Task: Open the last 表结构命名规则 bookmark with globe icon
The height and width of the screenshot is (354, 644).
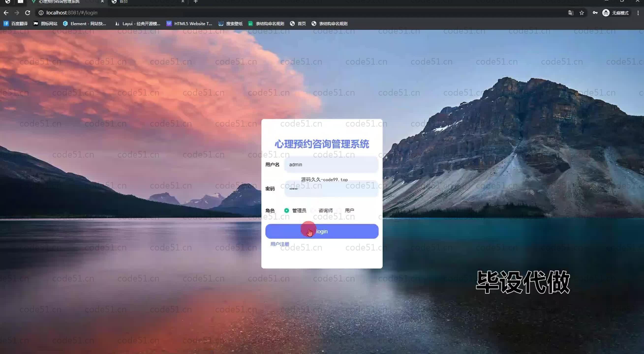Action: pos(329,24)
